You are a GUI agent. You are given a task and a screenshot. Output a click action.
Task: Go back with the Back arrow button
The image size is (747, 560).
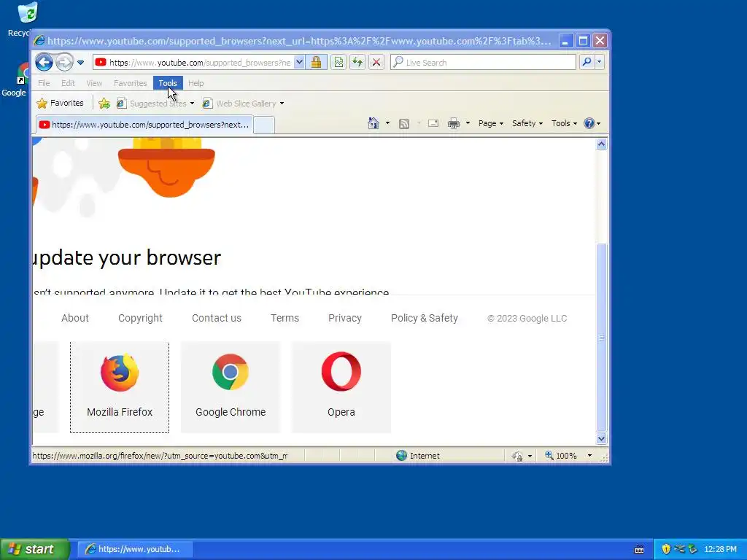pyautogui.click(x=44, y=62)
